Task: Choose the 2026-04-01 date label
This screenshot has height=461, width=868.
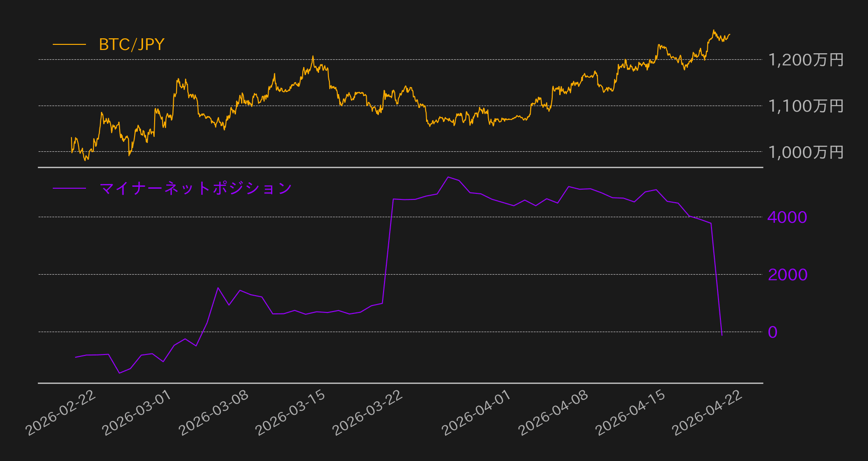Action: [x=477, y=413]
